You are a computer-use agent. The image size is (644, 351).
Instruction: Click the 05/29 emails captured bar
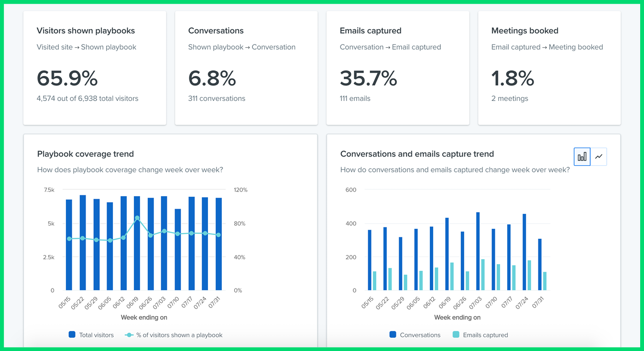click(405, 282)
